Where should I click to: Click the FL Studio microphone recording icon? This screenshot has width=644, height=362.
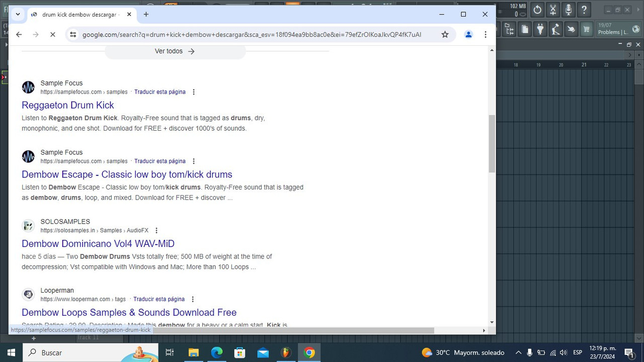[x=569, y=10]
